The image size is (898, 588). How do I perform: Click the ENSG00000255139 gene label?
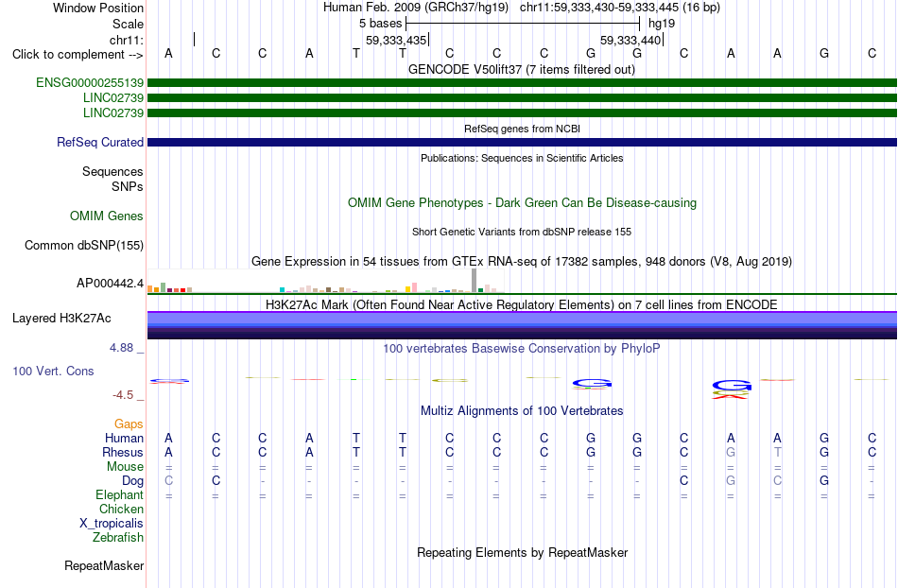coord(90,82)
